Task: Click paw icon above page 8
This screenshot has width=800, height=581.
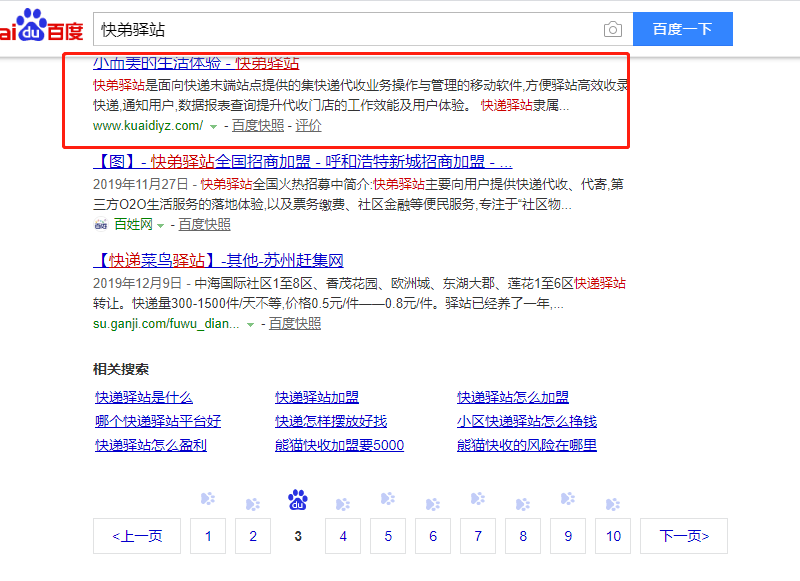Action: coord(523,504)
